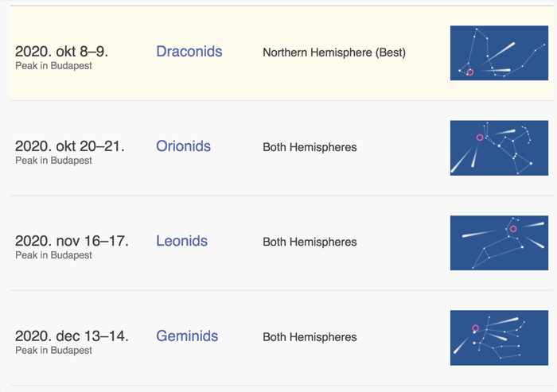This screenshot has height=392, width=557.
Task: Click Both Hemispheres in the Orionids row
Action: pyautogui.click(x=310, y=147)
